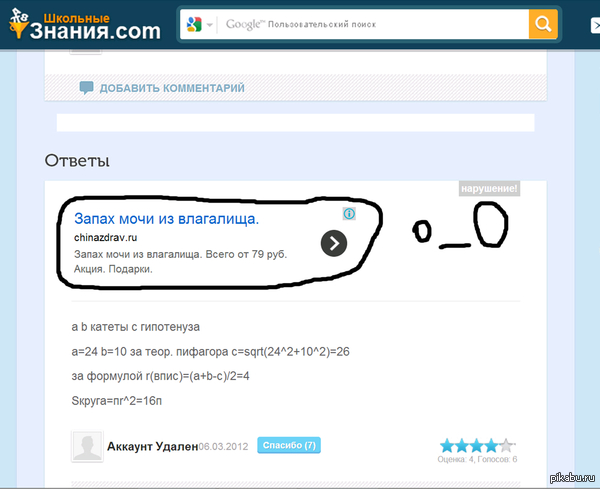Screen dimensions: 600x489
Task: Click the Pythagoras line with c=sqrt(24^2+10^2)=26
Action: click(210, 352)
